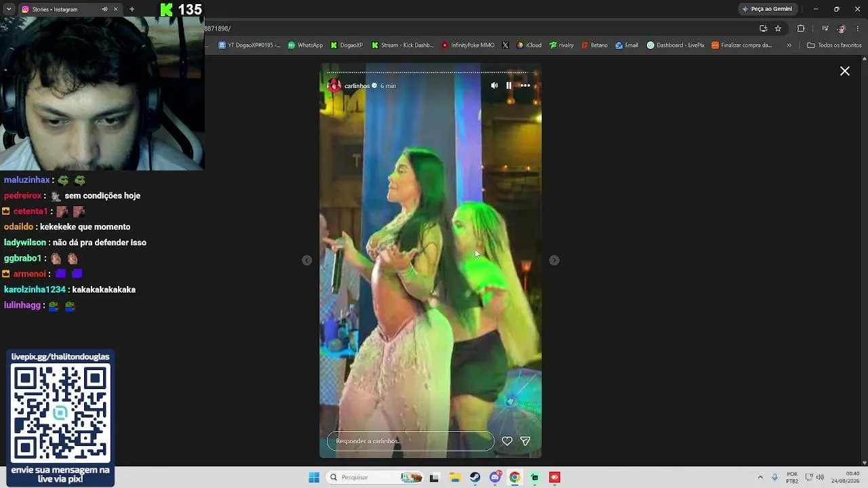Viewport: 868px width, 488px height.
Task: Open the 'Finalizar compra da...' bookmark
Action: tap(742, 45)
